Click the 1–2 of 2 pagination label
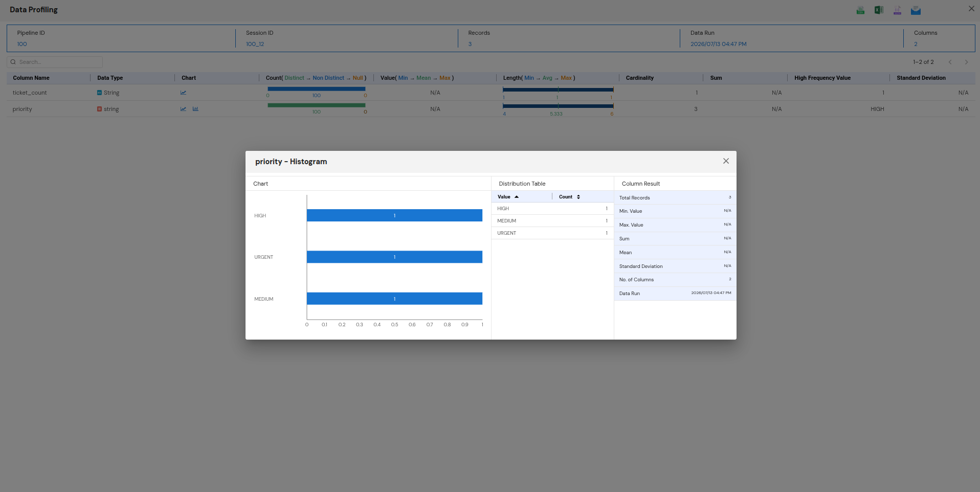Screen dimensions: 980x492 pyautogui.click(x=923, y=62)
